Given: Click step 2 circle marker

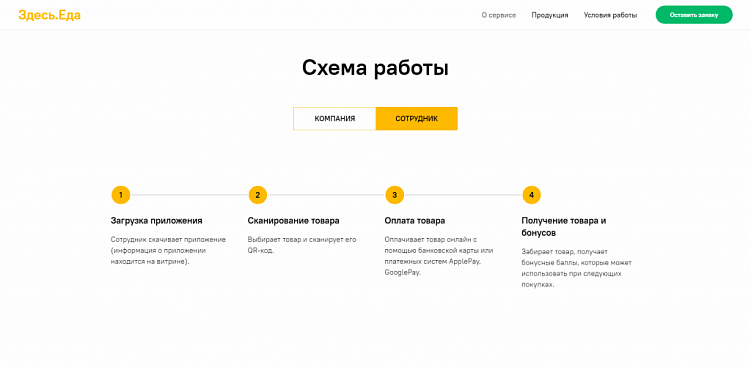Looking at the screenshot, I should tap(258, 195).
